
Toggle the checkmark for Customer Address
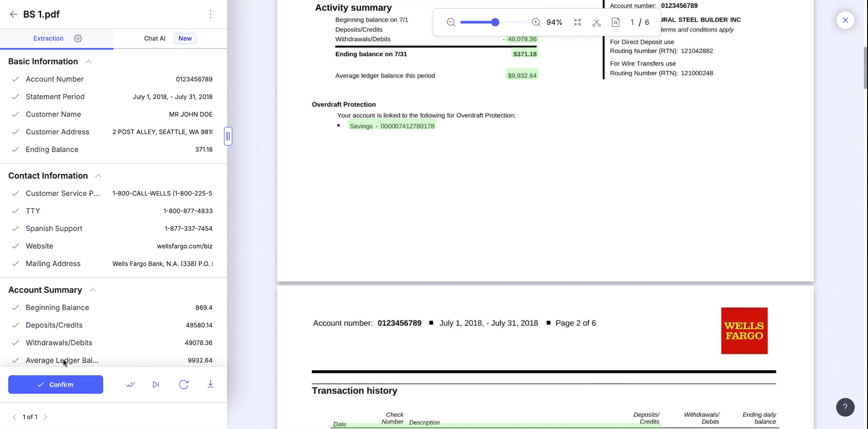15,132
